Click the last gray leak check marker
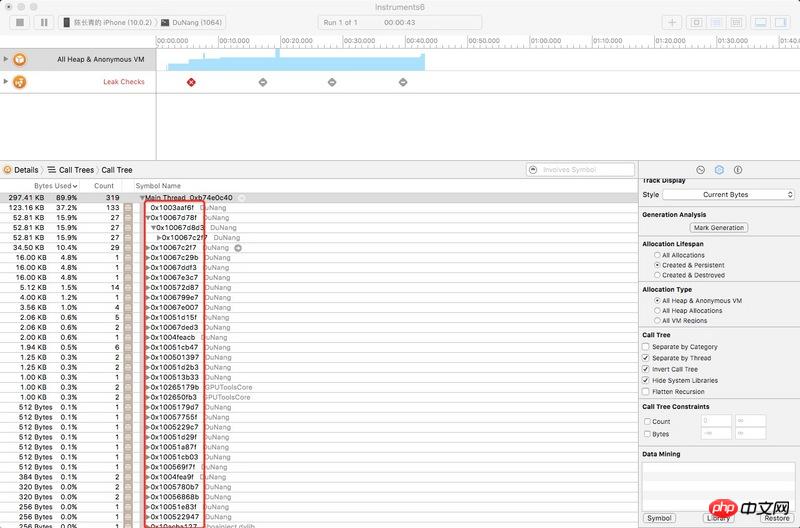This screenshot has width=800, height=528. pyautogui.click(x=403, y=82)
